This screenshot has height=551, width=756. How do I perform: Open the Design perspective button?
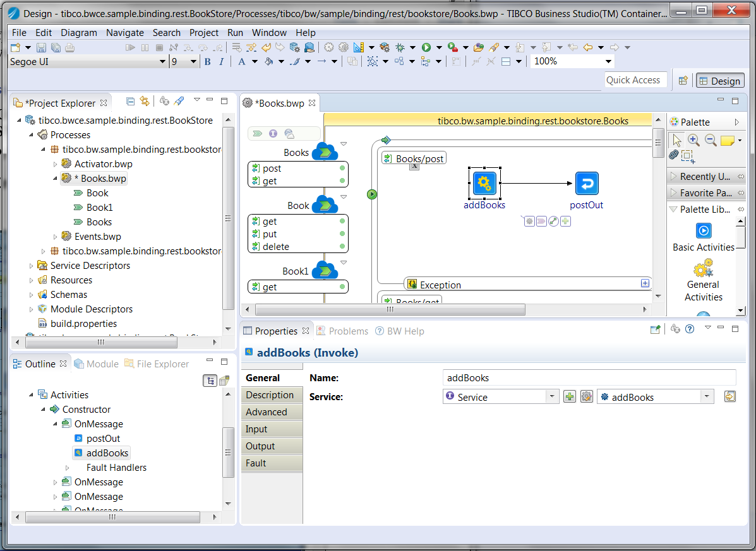(719, 81)
